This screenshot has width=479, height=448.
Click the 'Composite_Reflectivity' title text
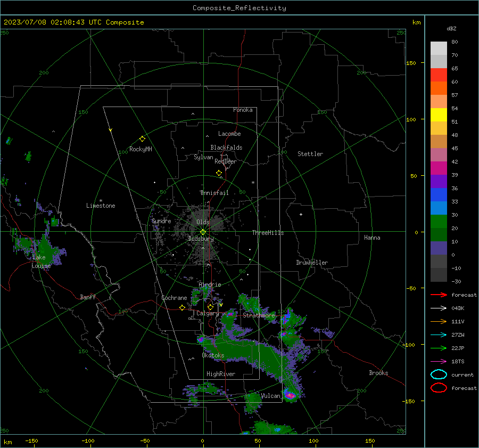click(x=240, y=8)
